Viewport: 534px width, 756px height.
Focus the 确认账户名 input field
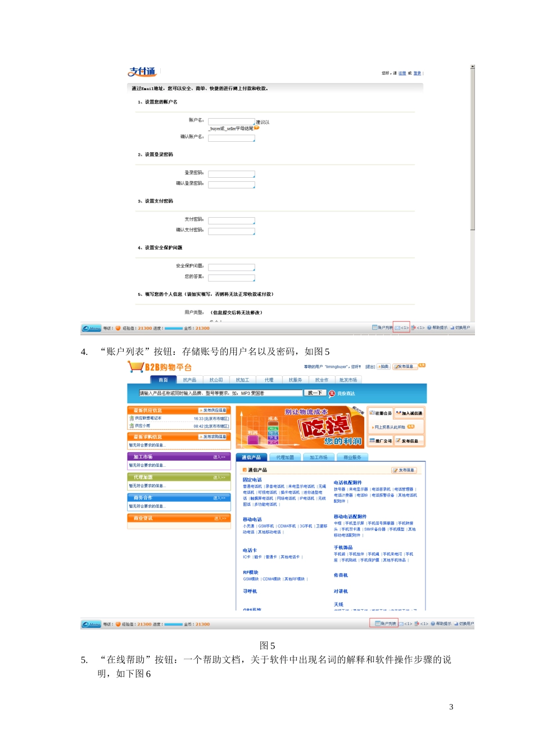pyautogui.click(x=232, y=138)
